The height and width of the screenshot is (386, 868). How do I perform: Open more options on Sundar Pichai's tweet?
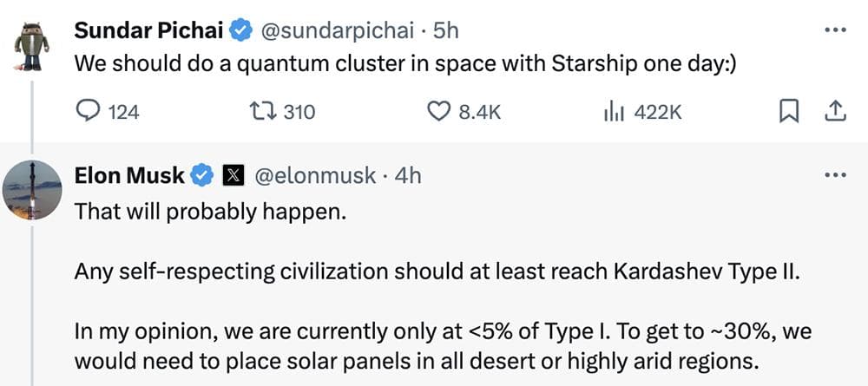[x=834, y=29]
